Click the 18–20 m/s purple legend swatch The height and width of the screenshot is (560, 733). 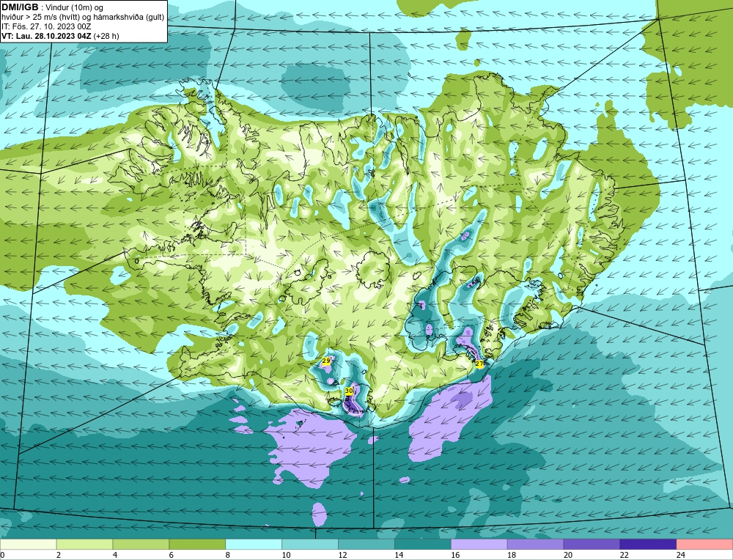click(x=535, y=545)
